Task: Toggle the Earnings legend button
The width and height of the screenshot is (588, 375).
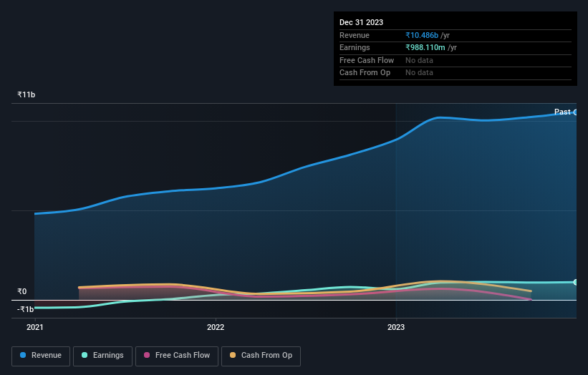Action: coord(102,356)
